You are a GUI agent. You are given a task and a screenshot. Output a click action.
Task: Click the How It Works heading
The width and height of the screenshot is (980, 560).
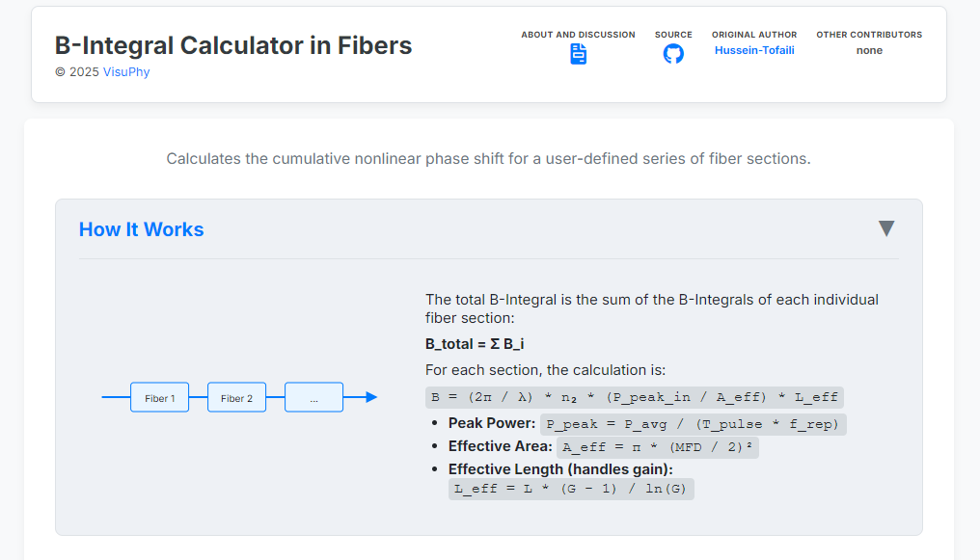pos(141,229)
